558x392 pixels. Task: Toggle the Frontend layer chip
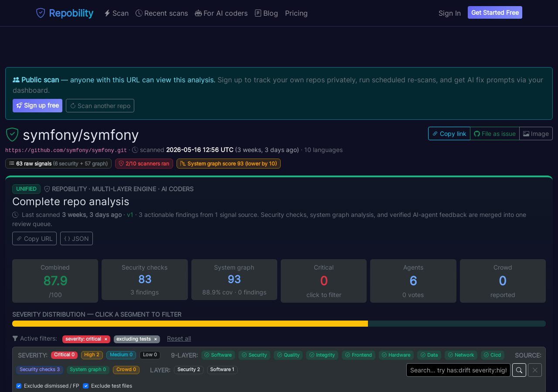(358, 355)
